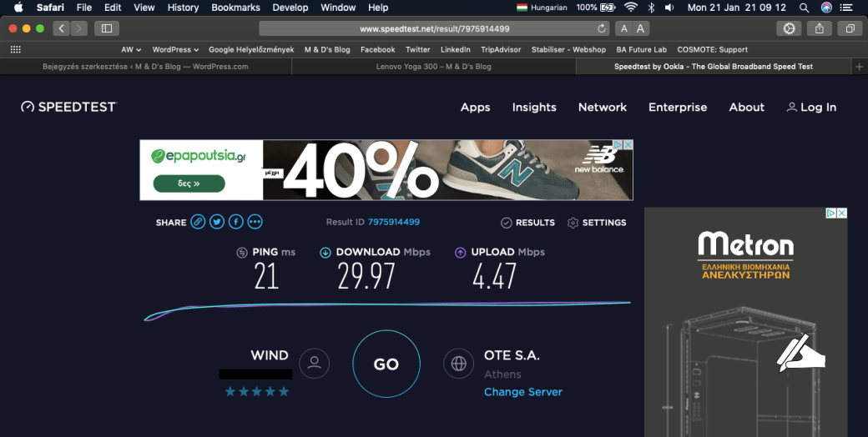Close the New Balance banner ad
This screenshot has height=437, width=868.
pos(628,144)
